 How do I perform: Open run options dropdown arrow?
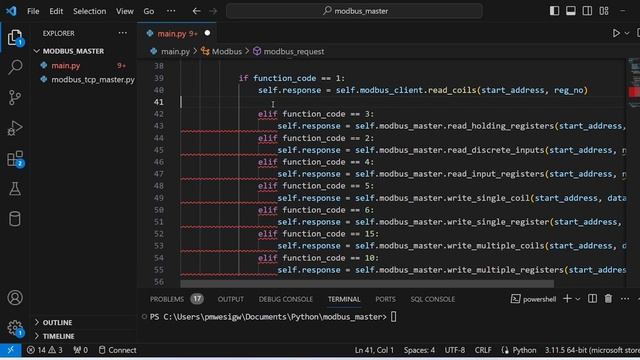click(627, 33)
